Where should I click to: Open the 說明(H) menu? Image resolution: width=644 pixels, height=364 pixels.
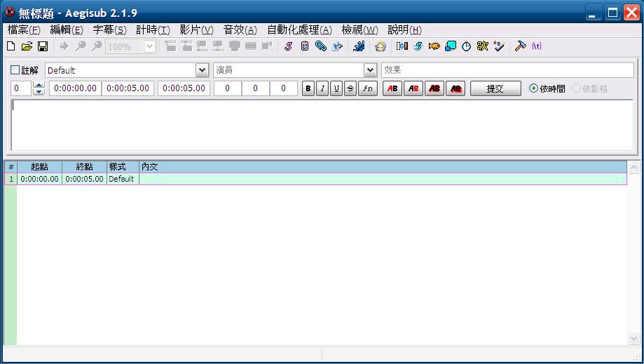tap(404, 30)
